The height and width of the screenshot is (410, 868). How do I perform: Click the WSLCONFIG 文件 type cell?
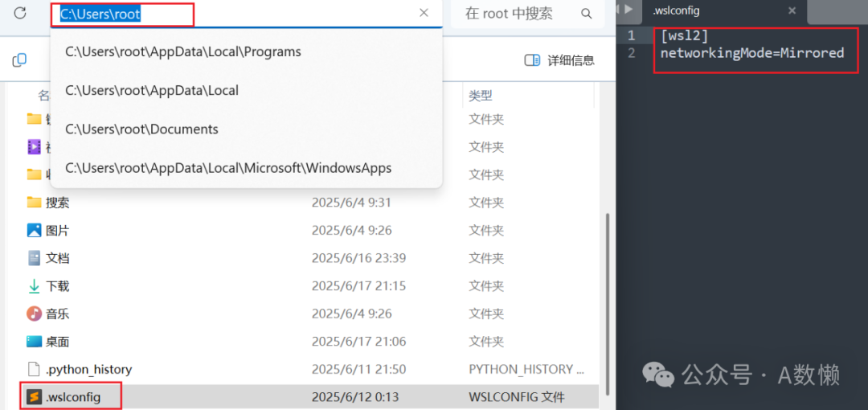pyautogui.click(x=517, y=396)
